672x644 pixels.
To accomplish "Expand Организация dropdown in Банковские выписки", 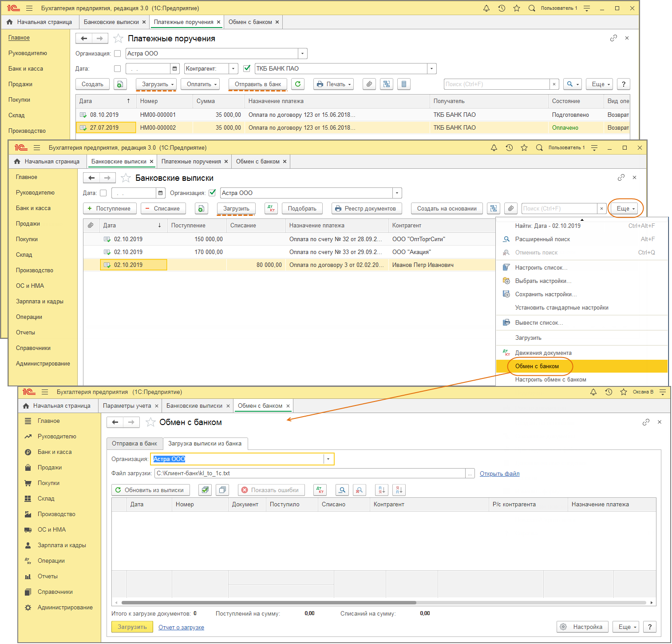I will coord(397,193).
